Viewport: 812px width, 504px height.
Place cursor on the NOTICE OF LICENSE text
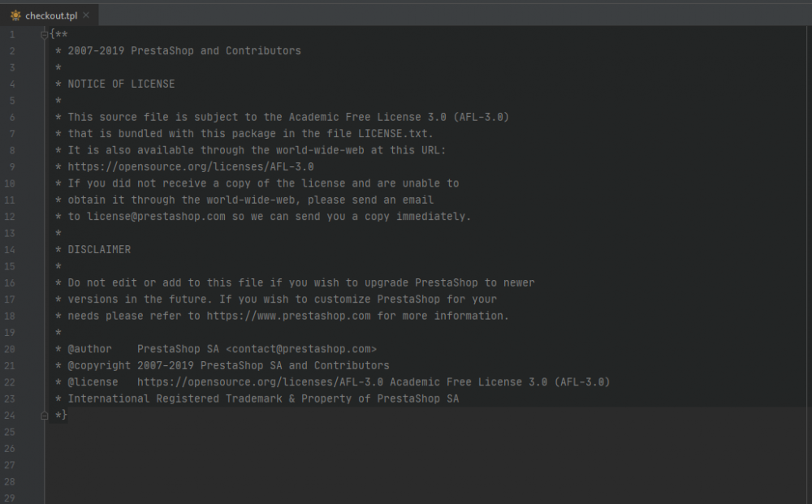(121, 84)
